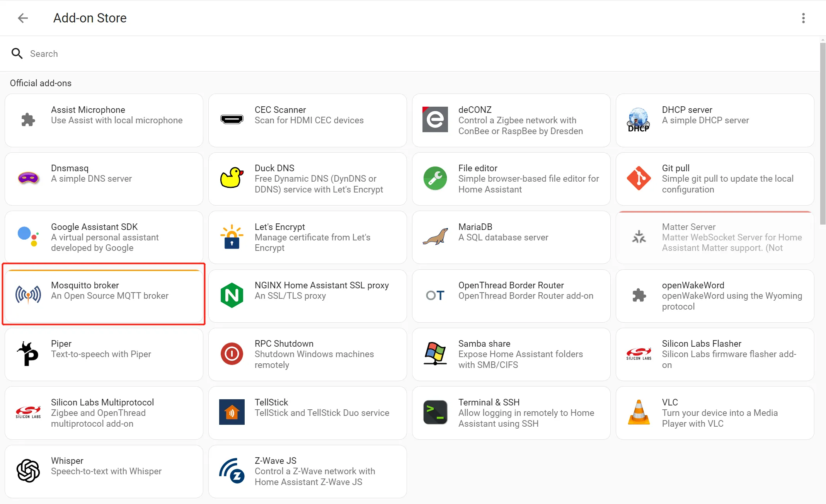Open the VLC add-on title
Screen dimensions: 826x504
(670, 402)
